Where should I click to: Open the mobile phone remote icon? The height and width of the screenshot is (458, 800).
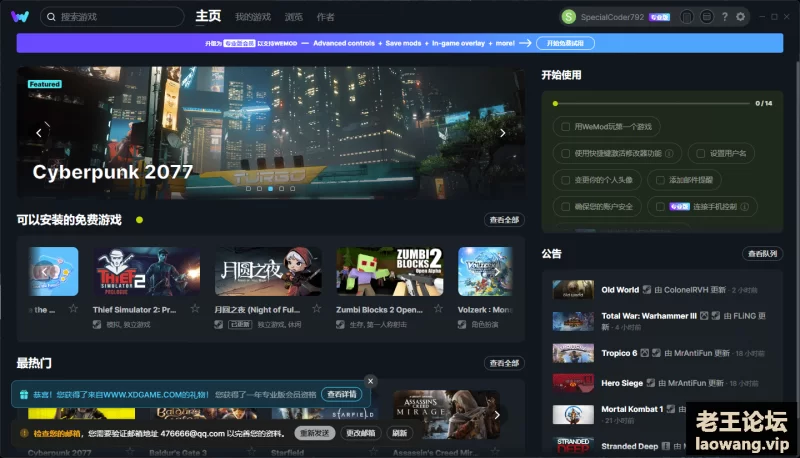(x=687, y=17)
